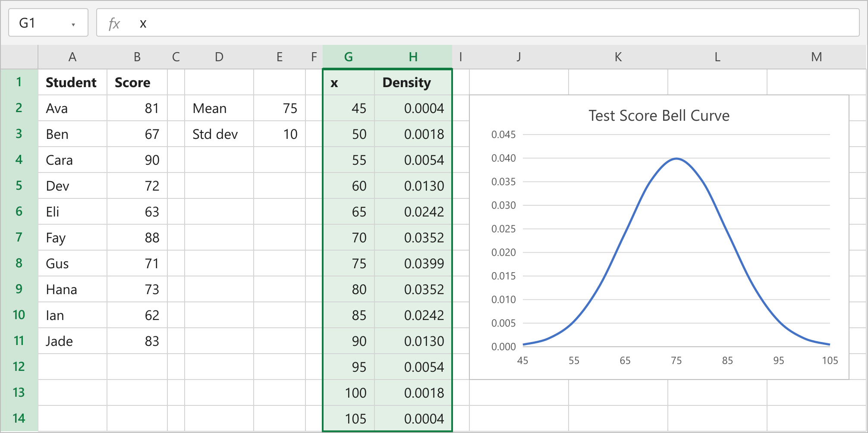The height and width of the screenshot is (433, 868).
Task: Select the cell containing Gus
Action: [72, 263]
